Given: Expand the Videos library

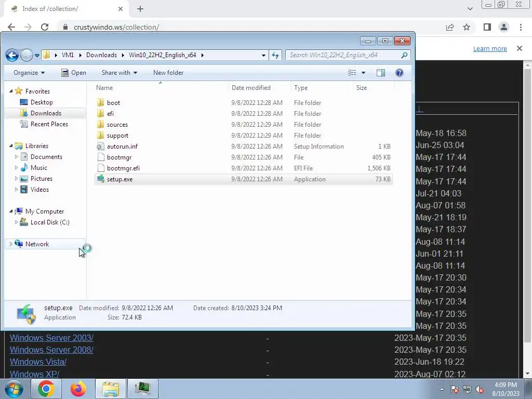Looking at the screenshot, I should (x=16, y=189).
